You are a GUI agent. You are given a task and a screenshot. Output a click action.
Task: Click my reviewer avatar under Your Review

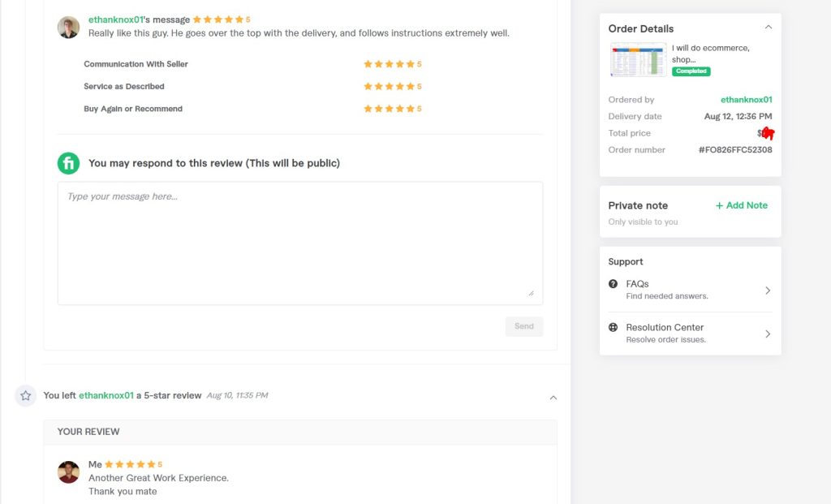tap(68, 472)
